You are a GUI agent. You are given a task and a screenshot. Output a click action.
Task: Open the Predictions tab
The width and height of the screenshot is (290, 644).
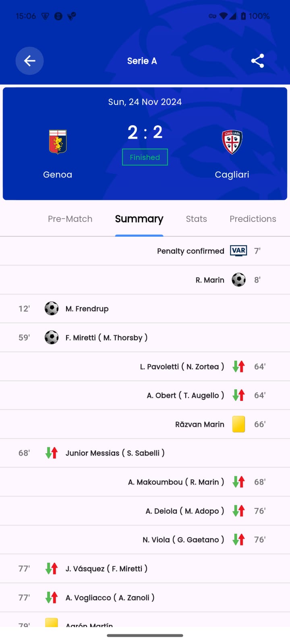point(253,219)
